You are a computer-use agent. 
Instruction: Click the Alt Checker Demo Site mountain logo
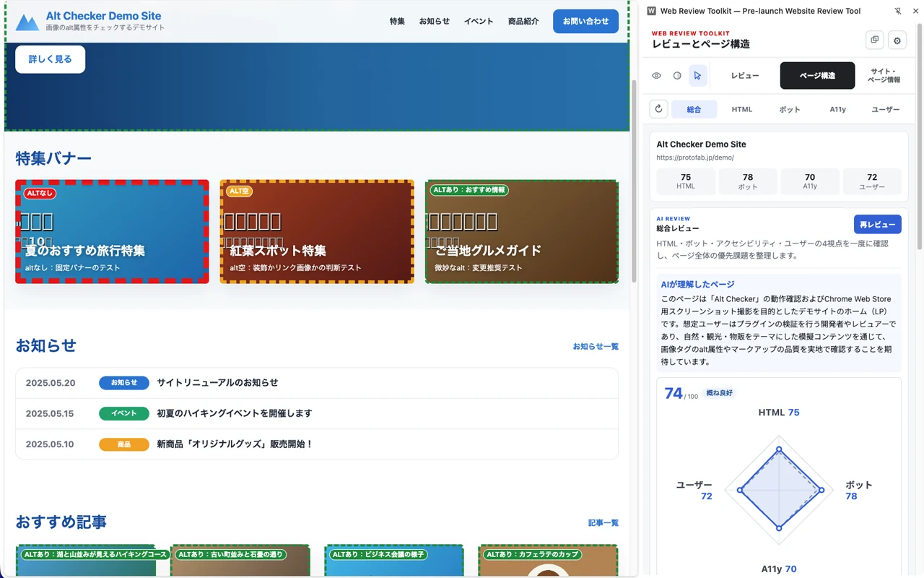click(27, 22)
